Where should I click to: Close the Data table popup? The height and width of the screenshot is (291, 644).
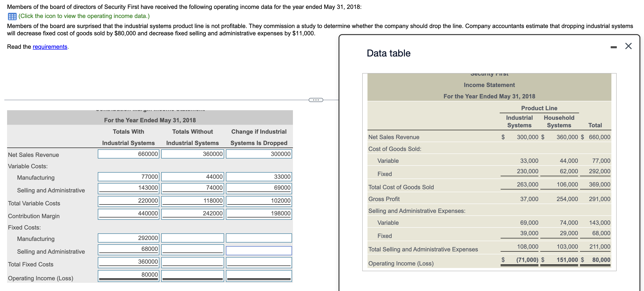point(628,46)
